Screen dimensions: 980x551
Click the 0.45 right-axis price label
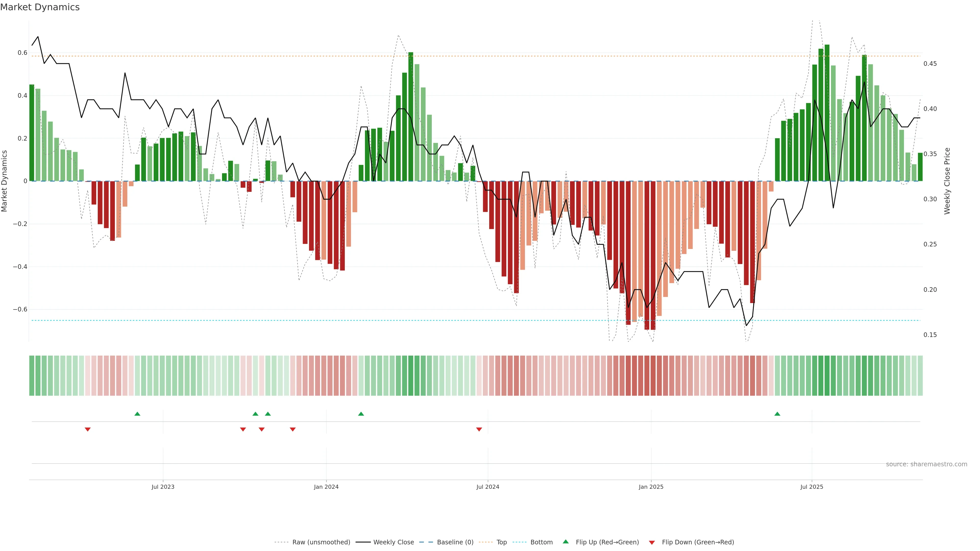tap(930, 64)
